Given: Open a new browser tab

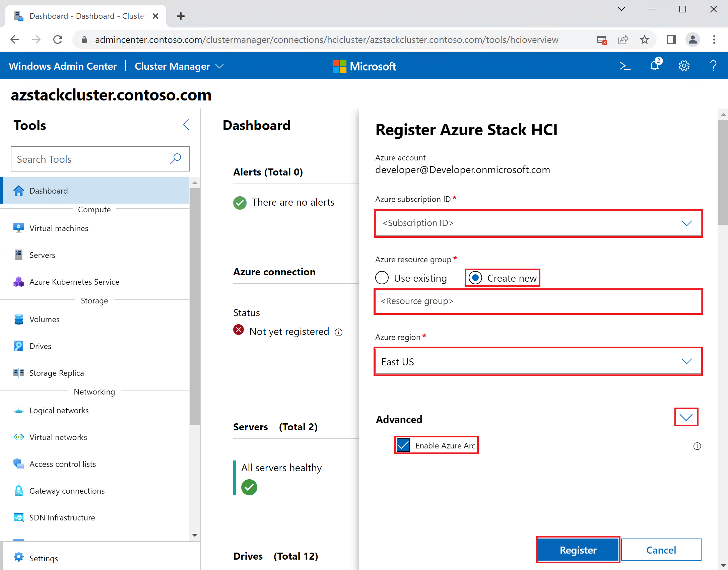Looking at the screenshot, I should point(181,16).
